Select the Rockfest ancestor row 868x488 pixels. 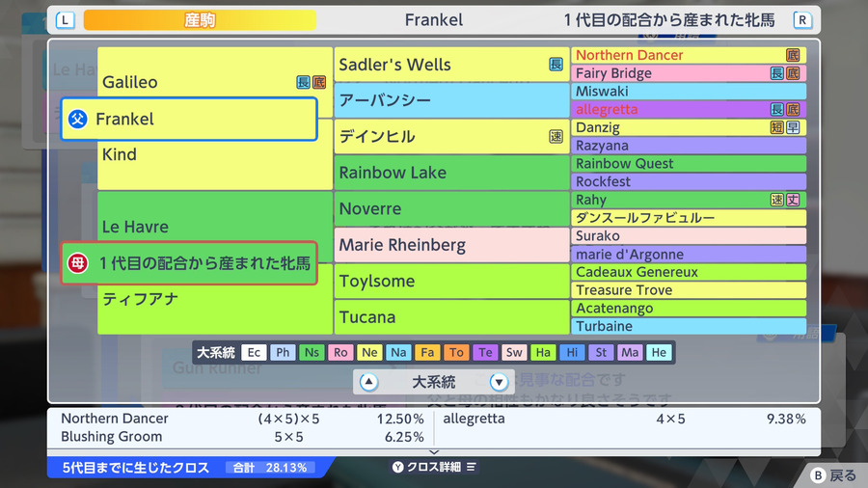[x=689, y=181]
